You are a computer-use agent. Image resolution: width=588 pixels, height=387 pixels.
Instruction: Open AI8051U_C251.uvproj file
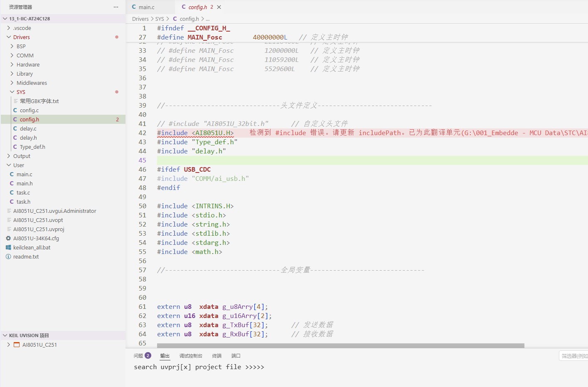[x=63, y=229]
